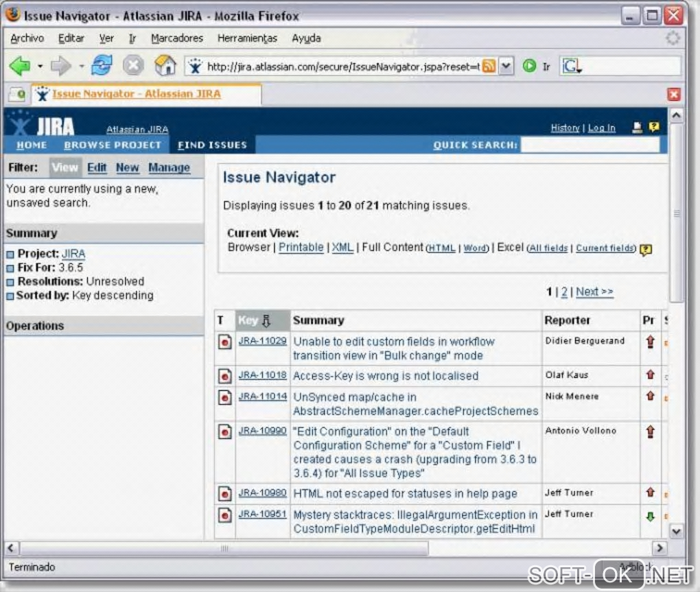Go to results page 2
This screenshot has height=592, width=700.
point(564,292)
